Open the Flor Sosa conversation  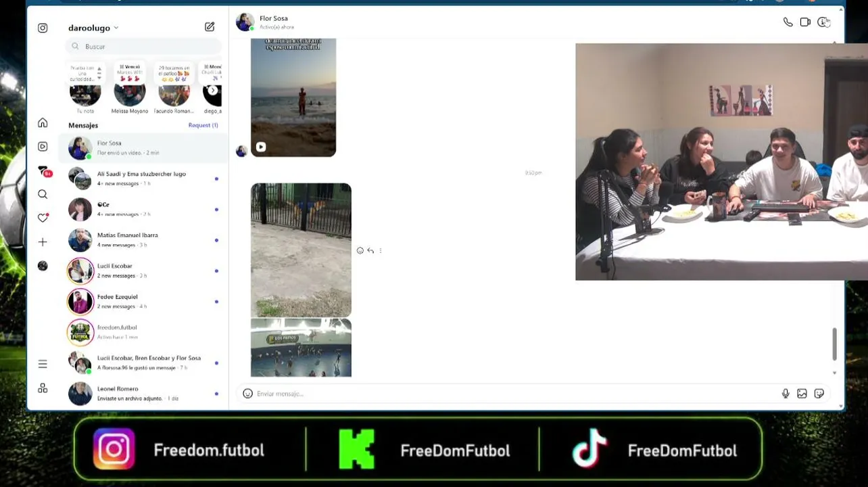tap(143, 147)
